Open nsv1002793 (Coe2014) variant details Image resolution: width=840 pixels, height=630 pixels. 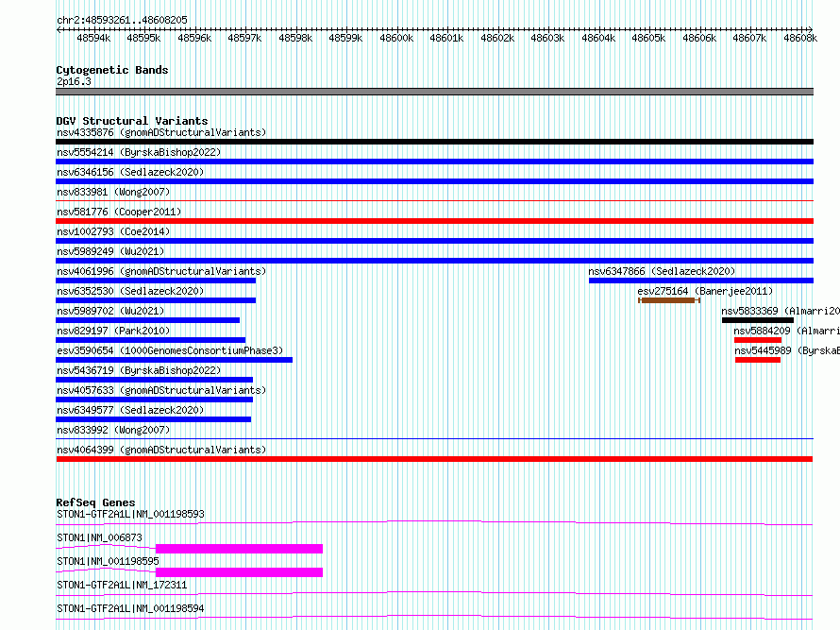(x=113, y=231)
